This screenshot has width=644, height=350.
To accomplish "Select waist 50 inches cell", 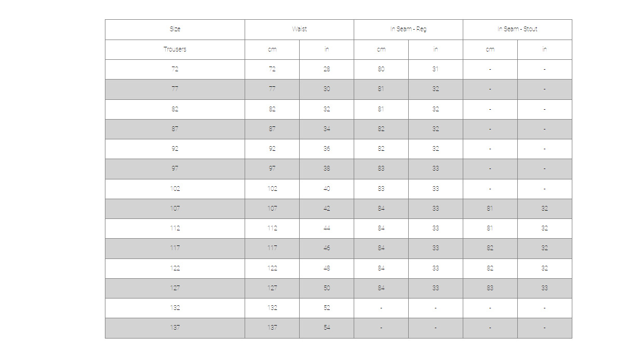I will [x=327, y=288].
